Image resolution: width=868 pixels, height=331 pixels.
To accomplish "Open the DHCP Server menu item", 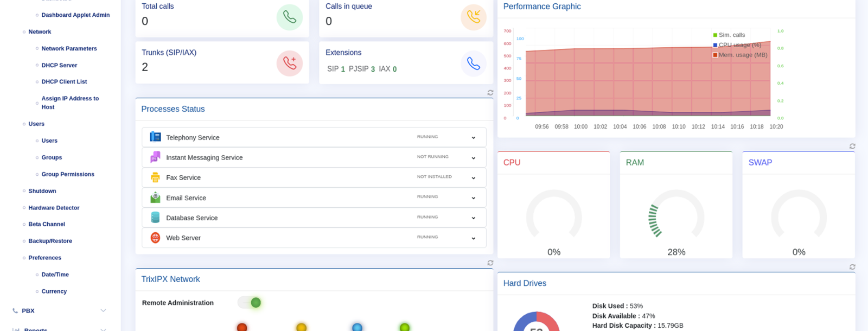I will pyautogui.click(x=59, y=65).
